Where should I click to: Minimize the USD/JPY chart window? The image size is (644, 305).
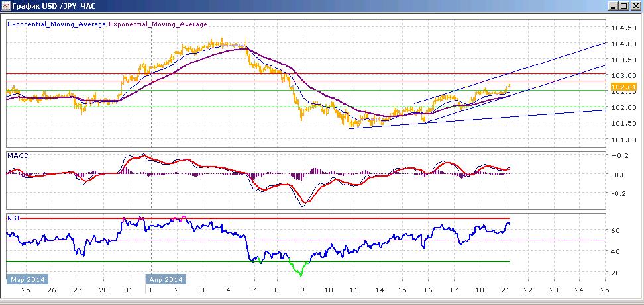click(614, 6)
